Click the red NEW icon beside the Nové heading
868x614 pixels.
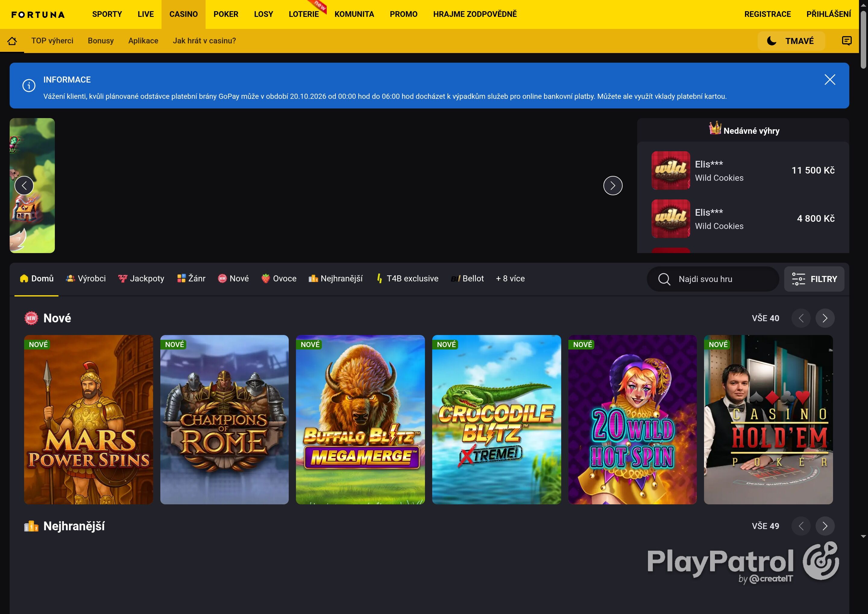click(31, 318)
